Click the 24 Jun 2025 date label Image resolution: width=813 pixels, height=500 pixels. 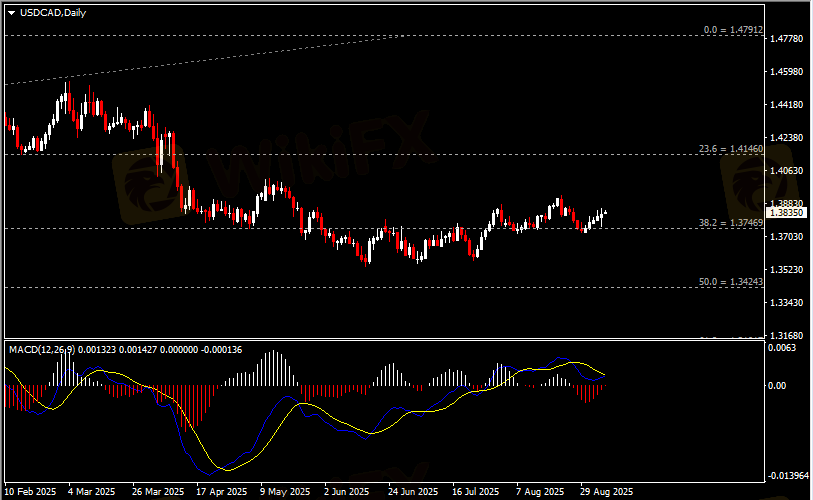coord(413,491)
